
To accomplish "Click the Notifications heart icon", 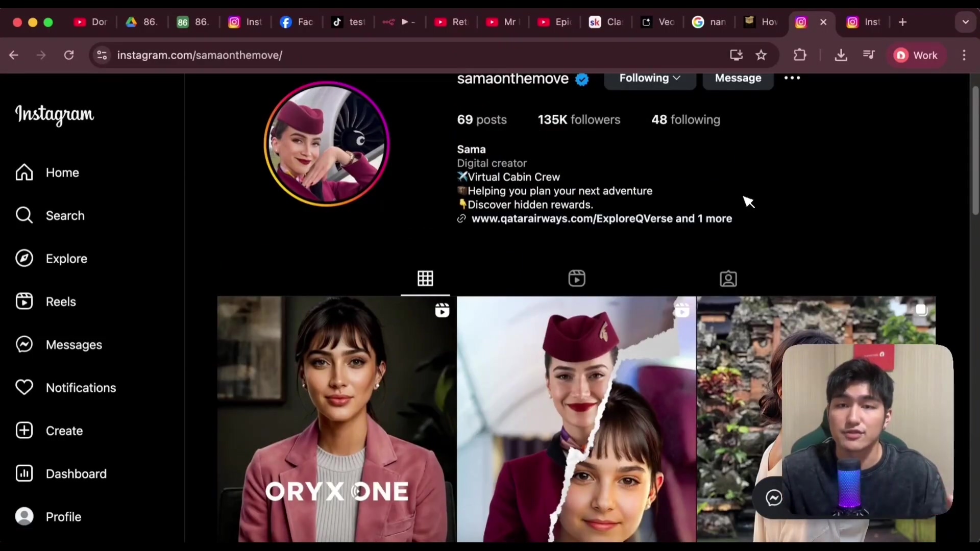I will pos(24,388).
